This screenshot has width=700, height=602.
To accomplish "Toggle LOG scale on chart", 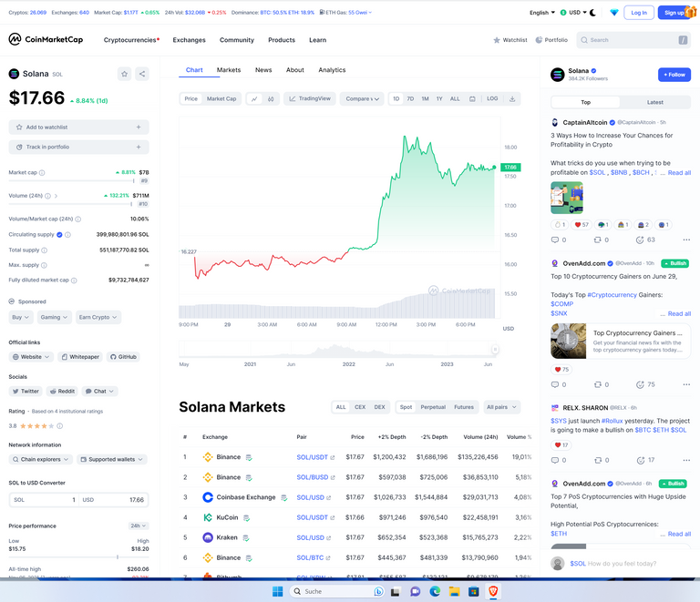I will click(x=492, y=98).
